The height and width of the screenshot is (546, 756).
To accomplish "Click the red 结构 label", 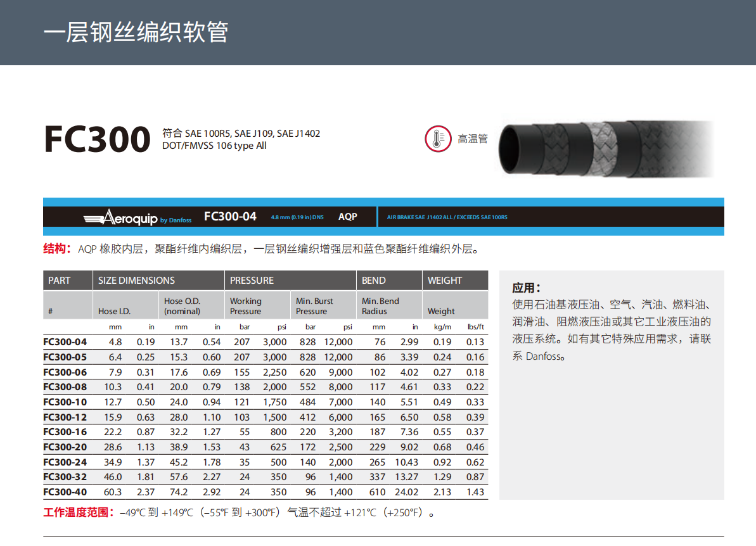I will point(57,249).
